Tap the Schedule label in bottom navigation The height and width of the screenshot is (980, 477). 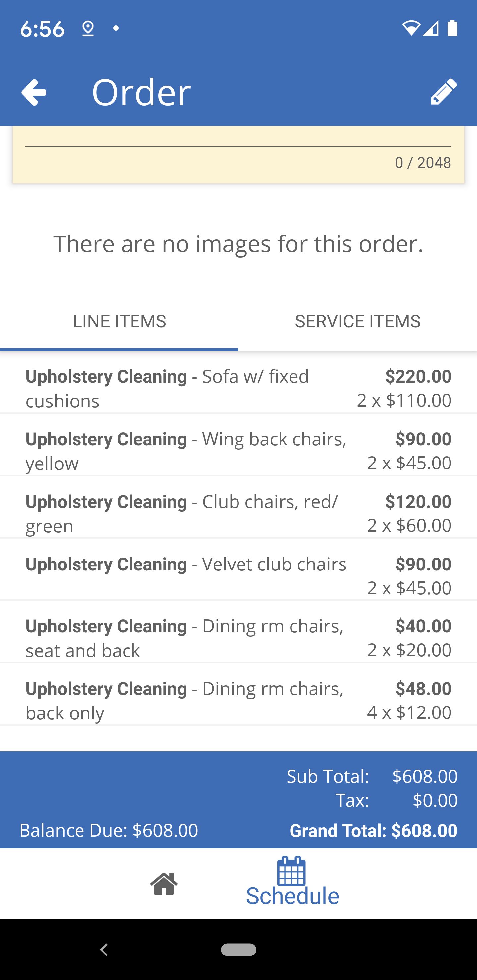(x=292, y=896)
